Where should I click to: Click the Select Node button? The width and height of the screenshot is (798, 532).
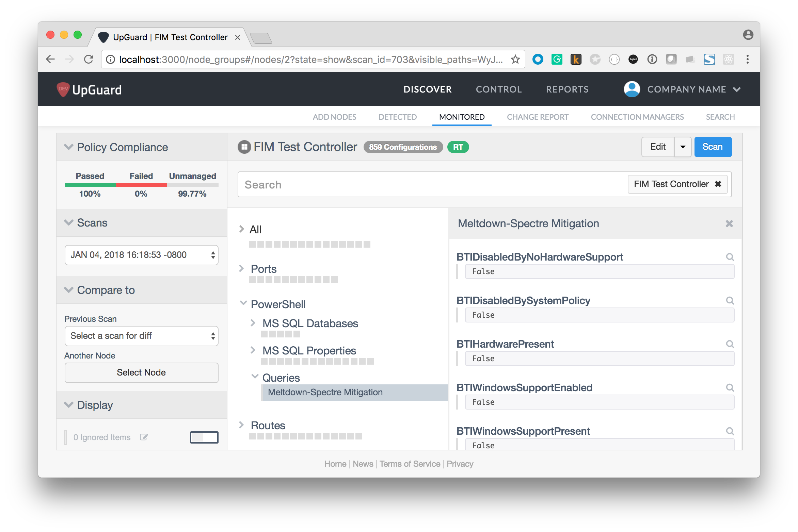click(x=142, y=372)
